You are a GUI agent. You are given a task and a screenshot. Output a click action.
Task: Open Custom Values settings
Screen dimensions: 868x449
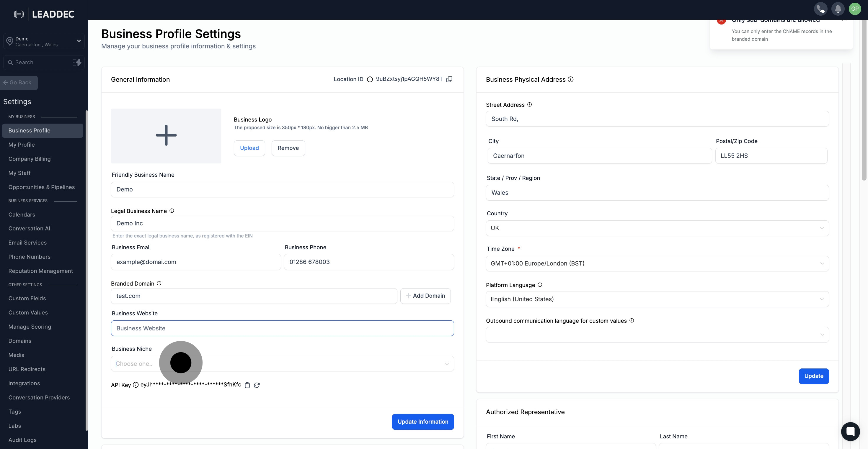(28, 312)
